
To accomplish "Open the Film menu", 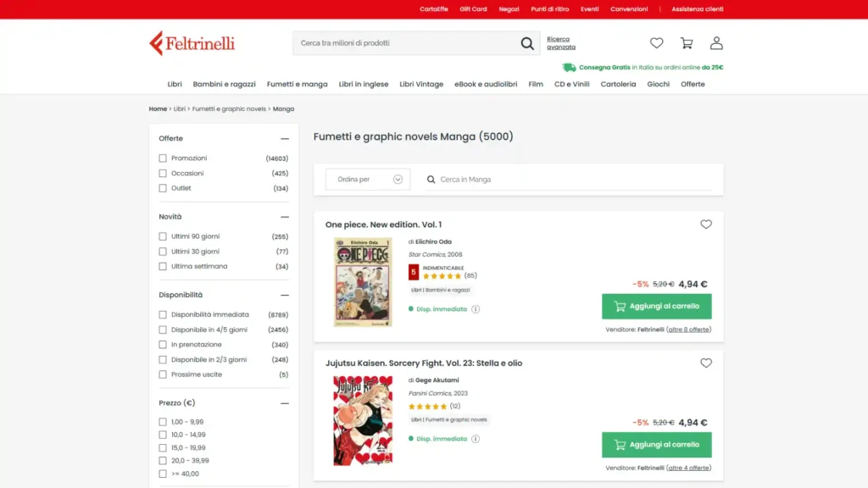I will (x=536, y=84).
